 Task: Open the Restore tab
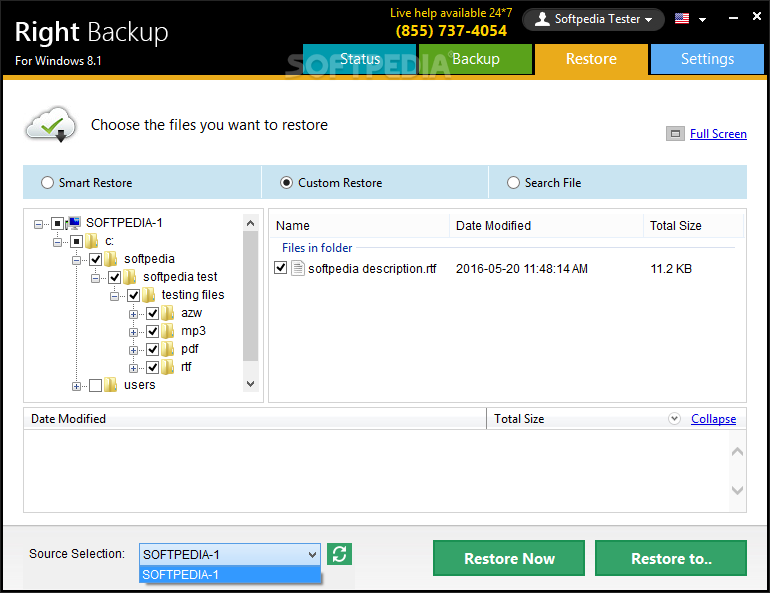tap(591, 60)
